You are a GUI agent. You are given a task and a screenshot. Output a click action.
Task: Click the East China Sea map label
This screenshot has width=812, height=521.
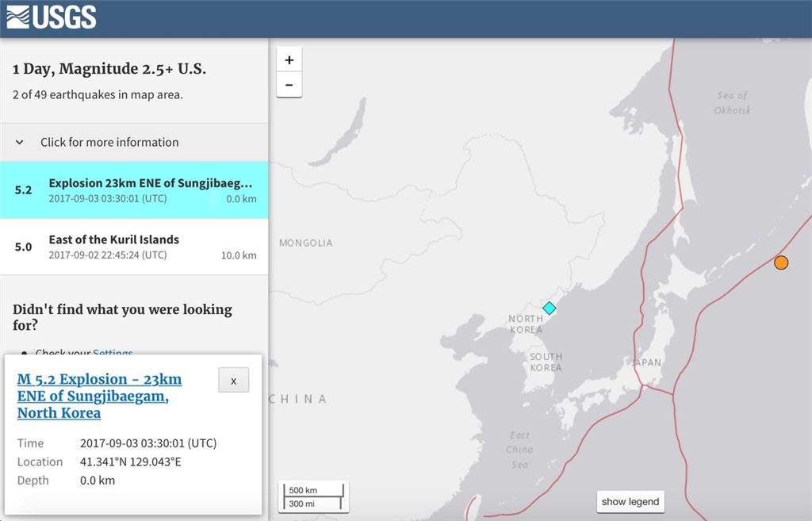click(519, 450)
